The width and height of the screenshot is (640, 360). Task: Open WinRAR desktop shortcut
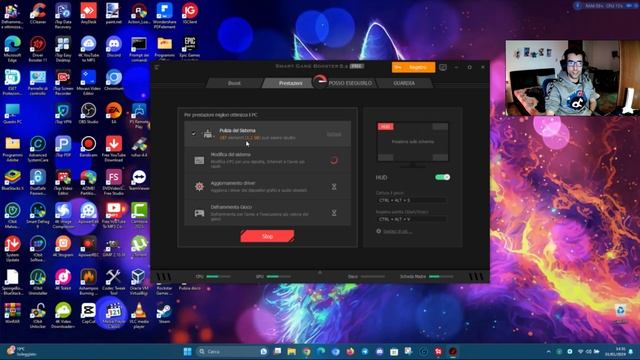pyautogui.click(x=12, y=313)
